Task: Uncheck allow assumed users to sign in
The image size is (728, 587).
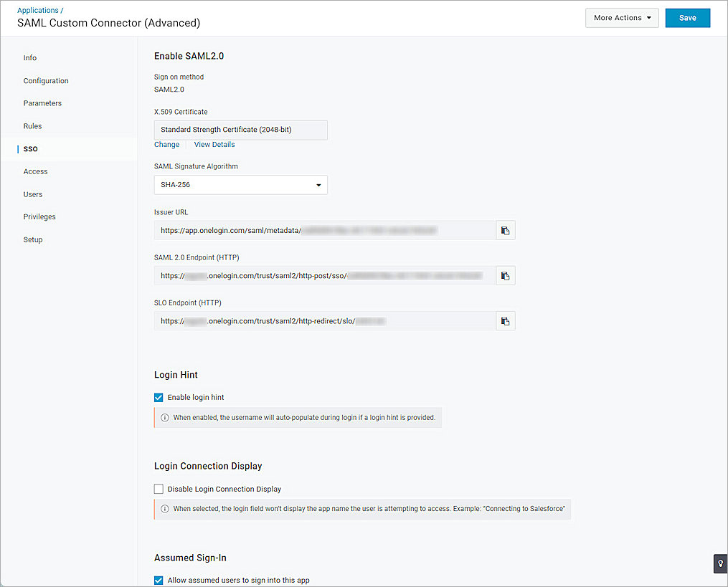Action: pos(158,580)
